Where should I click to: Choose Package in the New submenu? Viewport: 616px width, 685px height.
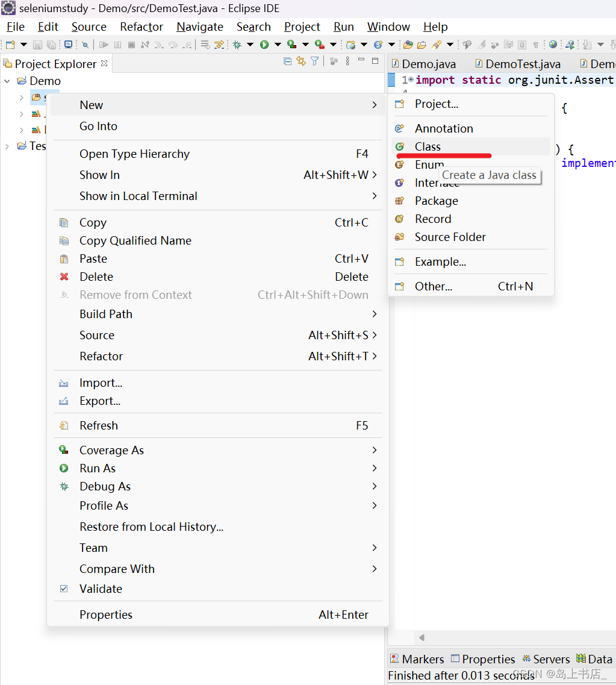click(x=471, y=201)
